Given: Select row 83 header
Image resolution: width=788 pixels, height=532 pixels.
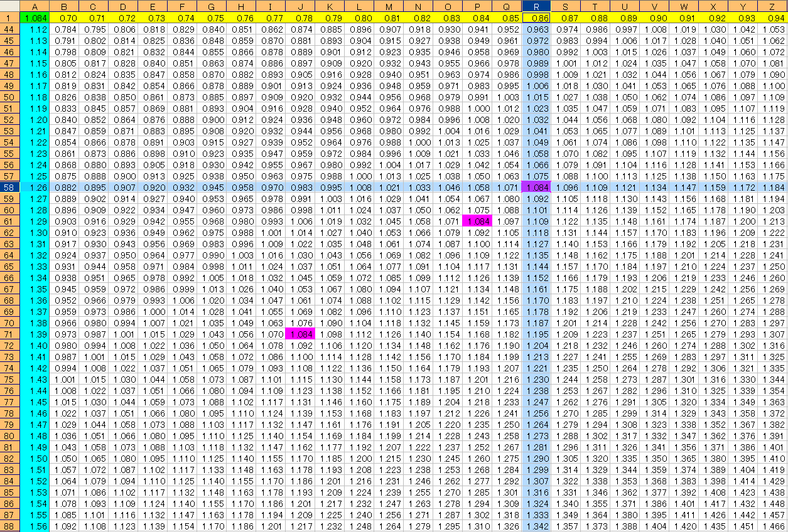Looking at the screenshot, I should coord(10,470).
